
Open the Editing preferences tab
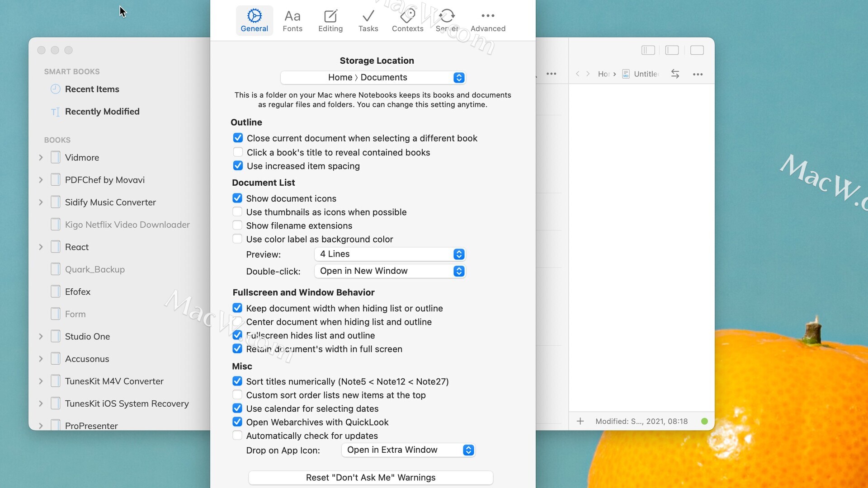point(330,21)
